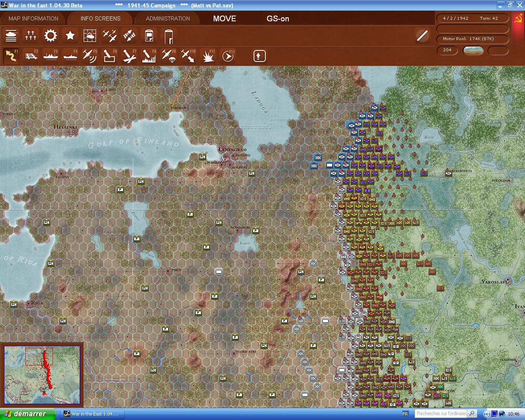Click the 204 value field
This screenshot has width=525, height=420.
448,50
